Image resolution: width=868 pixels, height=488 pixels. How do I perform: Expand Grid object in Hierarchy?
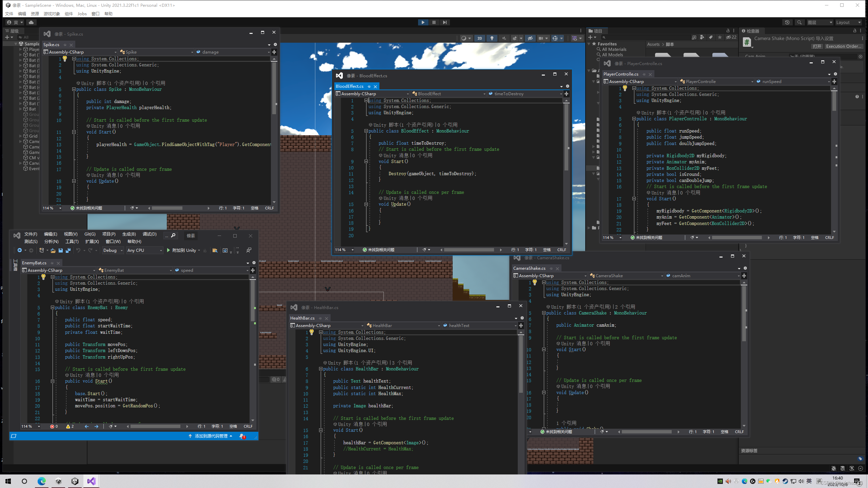pos(21,136)
